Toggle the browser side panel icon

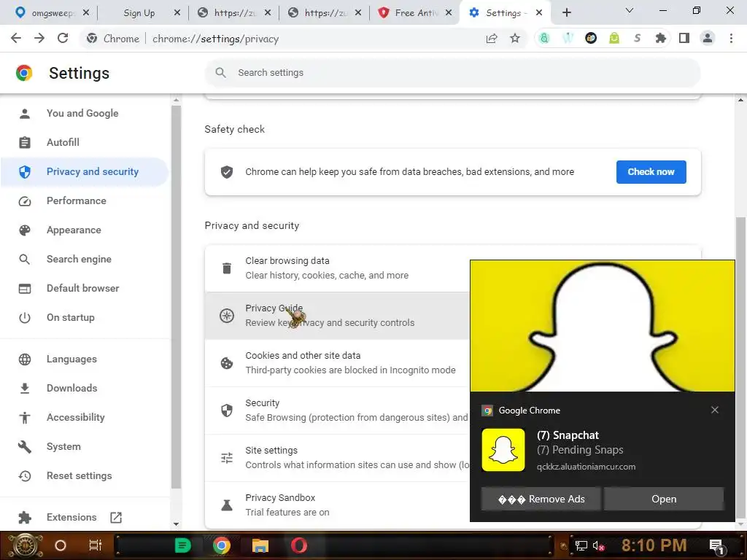click(684, 39)
